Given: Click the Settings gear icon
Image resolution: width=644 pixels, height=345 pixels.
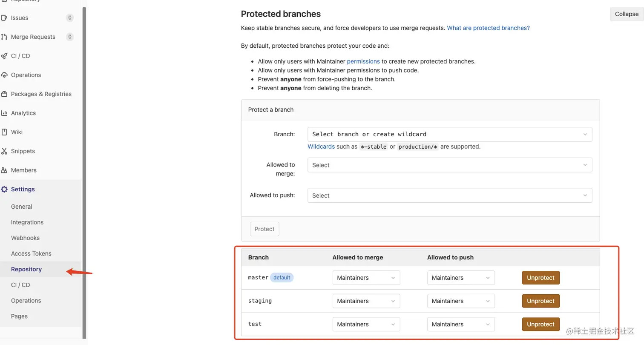Looking at the screenshot, I should [x=4, y=189].
